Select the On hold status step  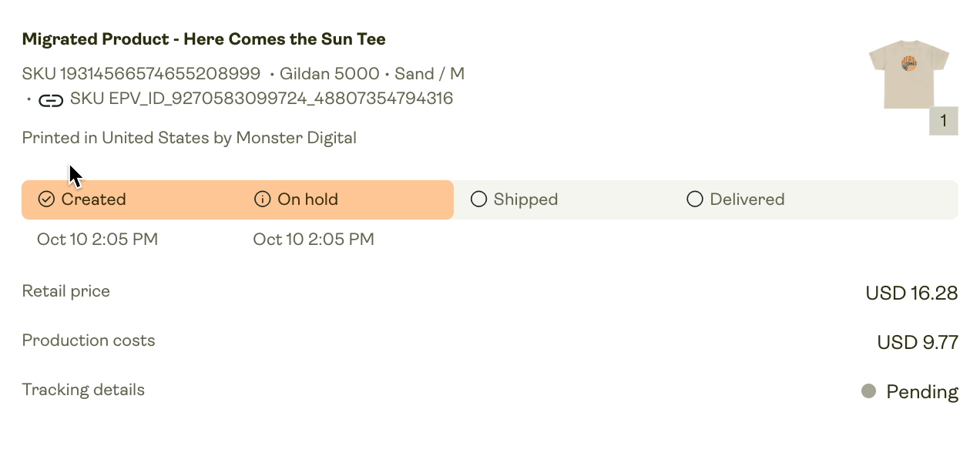[297, 199]
